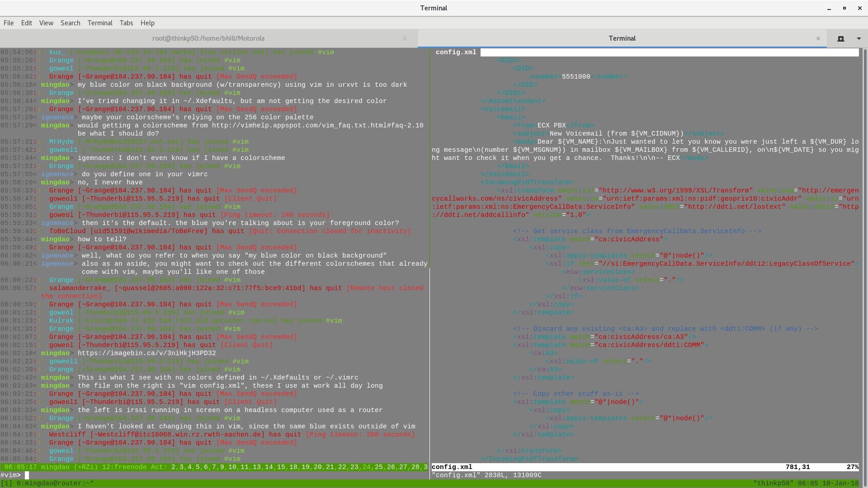Click the new tab icon
This screenshot has width=868, height=488.
pos(841,38)
